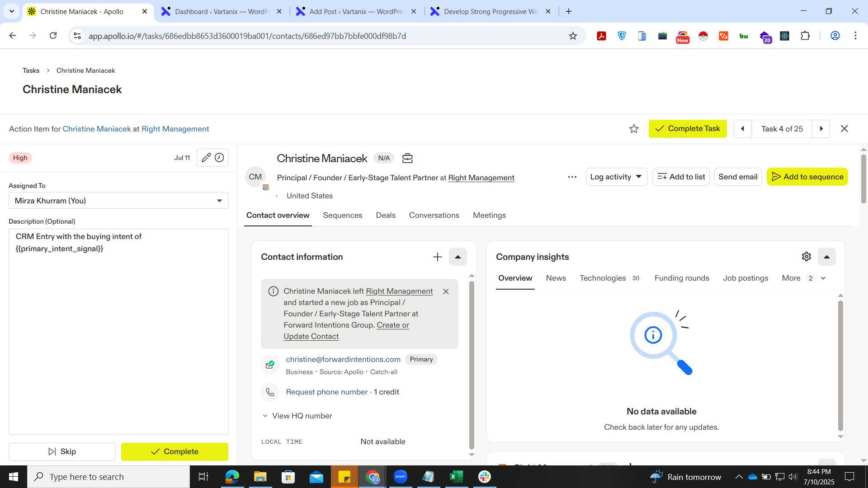Click the Bitwarden shield extension icon
Screen dimensions: 868x488
click(x=622, y=36)
